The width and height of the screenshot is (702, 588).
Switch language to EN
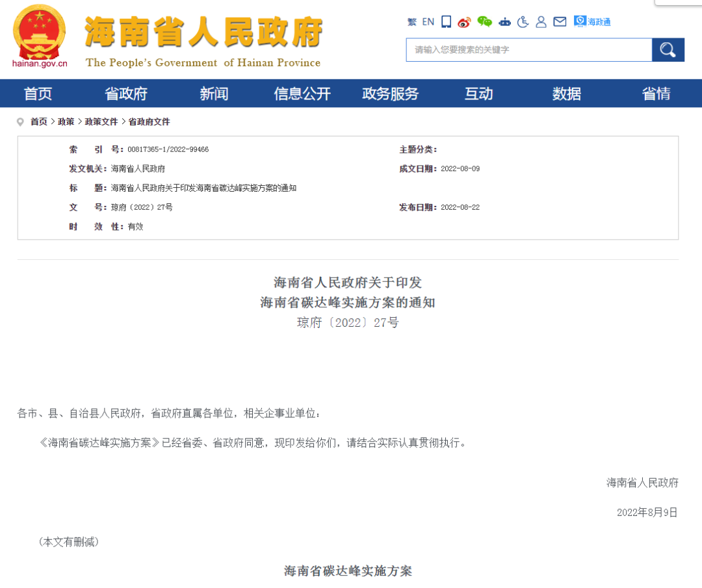pos(428,22)
